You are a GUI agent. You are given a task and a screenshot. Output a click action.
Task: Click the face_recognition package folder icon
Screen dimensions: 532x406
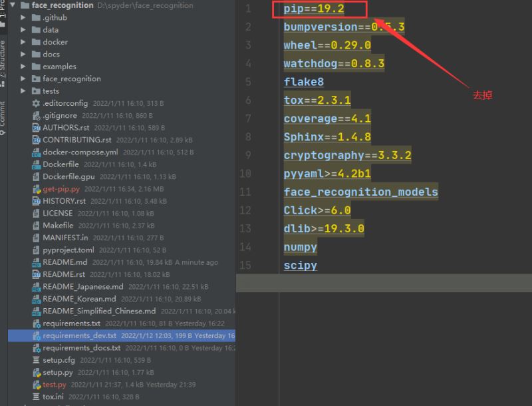36,79
